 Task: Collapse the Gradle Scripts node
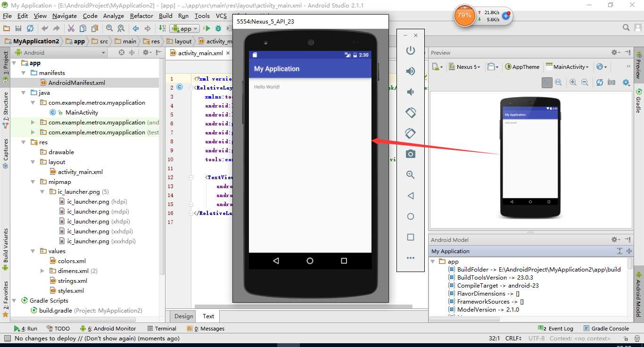click(14, 301)
